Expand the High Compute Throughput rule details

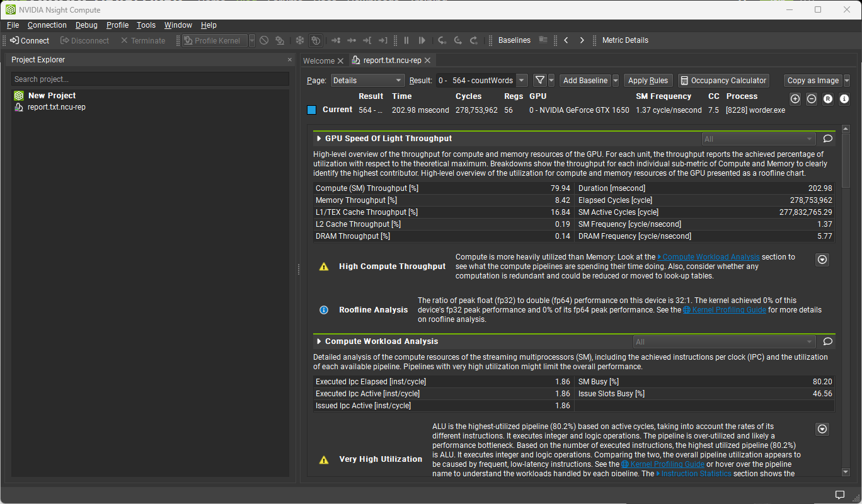click(x=822, y=260)
